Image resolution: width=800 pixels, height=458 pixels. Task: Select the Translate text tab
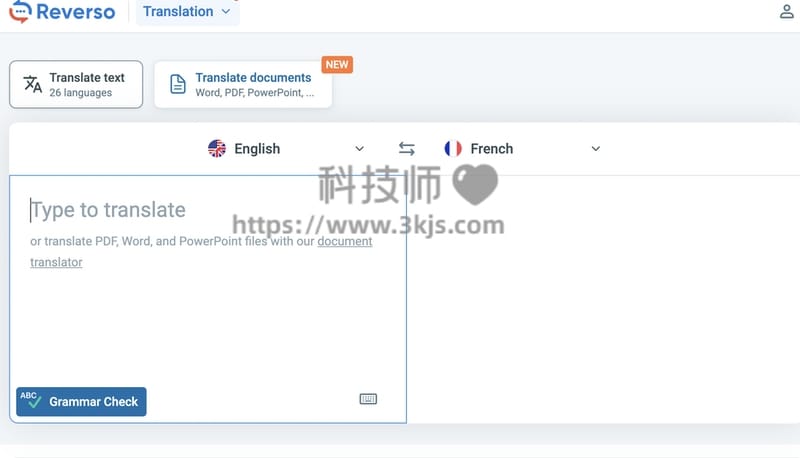point(76,84)
